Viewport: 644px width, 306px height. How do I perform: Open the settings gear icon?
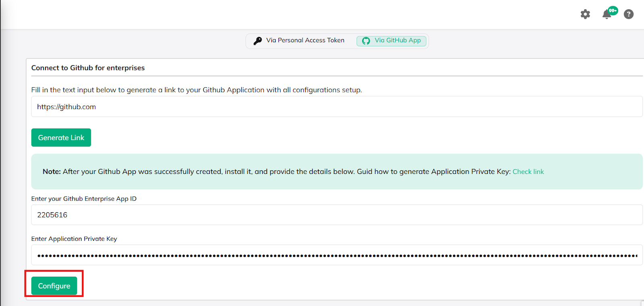[x=585, y=14]
